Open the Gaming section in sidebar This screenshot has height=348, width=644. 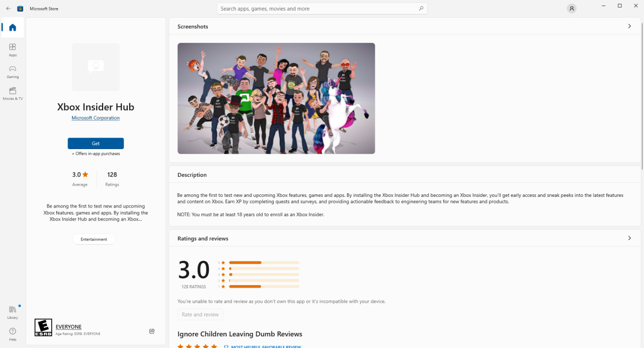click(x=13, y=72)
